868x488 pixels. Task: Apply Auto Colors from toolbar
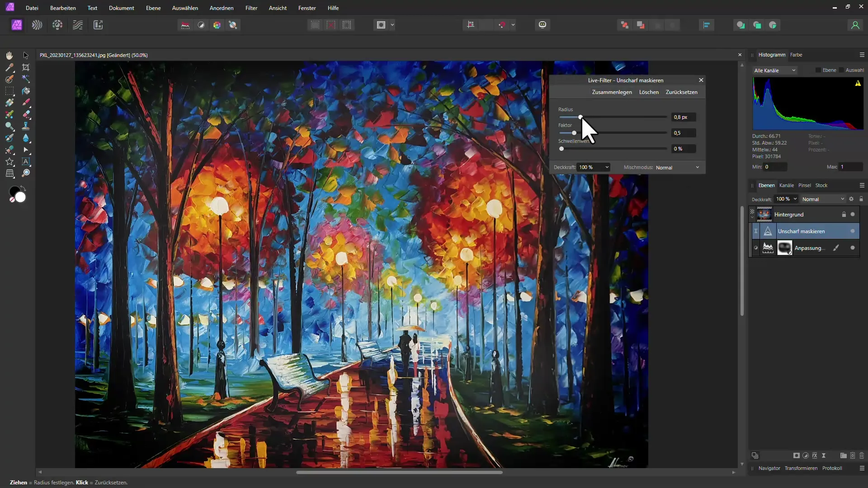pyautogui.click(x=217, y=25)
